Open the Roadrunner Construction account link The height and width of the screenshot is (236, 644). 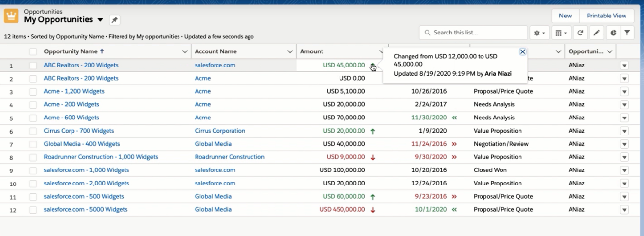coord(230,157)
